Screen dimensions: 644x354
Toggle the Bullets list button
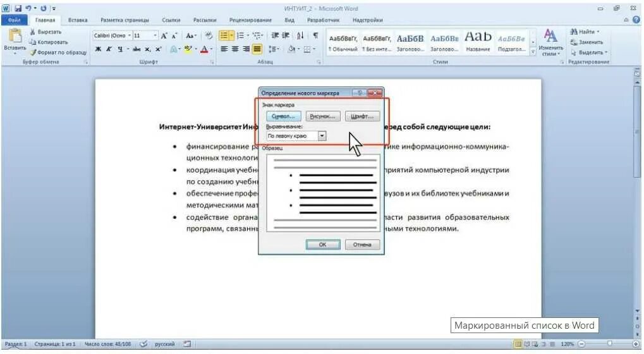pyautogui.click(x=224, y=36)
